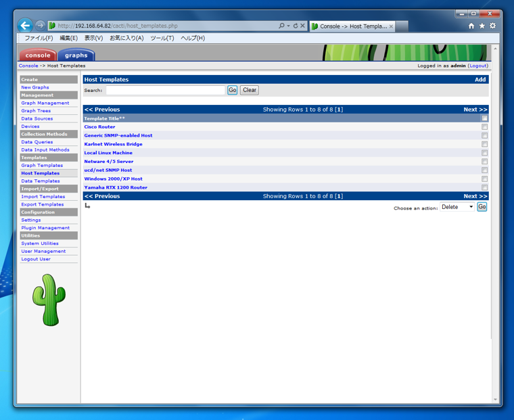The image size is (514, 420).
Task: Open Data Input Methods in sidebar
Action: click(45, 150)
